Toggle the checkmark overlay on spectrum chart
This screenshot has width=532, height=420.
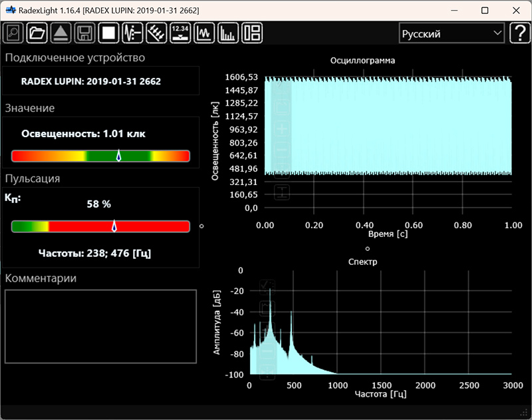pyautogui.click(x=267, y=287)
